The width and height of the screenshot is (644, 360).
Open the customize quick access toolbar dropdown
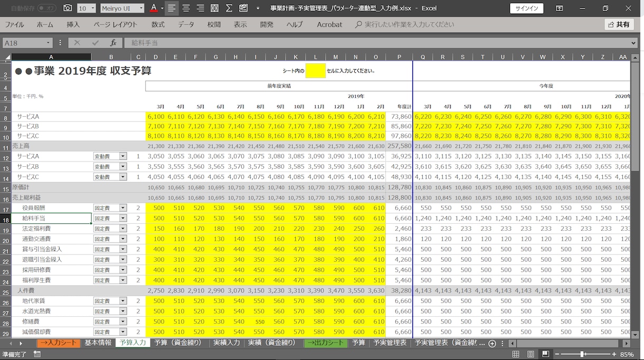(x=258, y=8)
